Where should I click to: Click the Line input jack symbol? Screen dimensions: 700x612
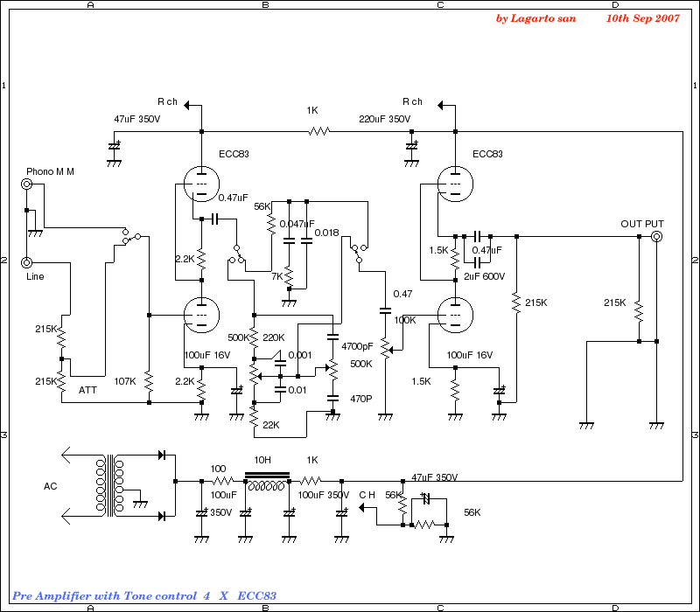coord(27,262)
